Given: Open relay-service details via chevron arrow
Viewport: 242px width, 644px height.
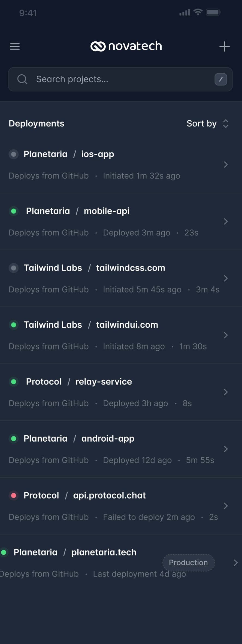Looking at the screenshot, I should tap(226, 392).
